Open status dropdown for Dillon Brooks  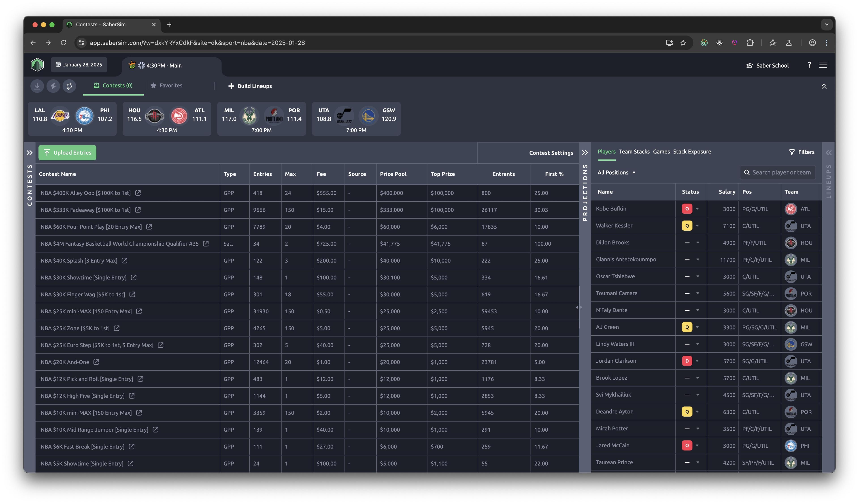(697, 243)
